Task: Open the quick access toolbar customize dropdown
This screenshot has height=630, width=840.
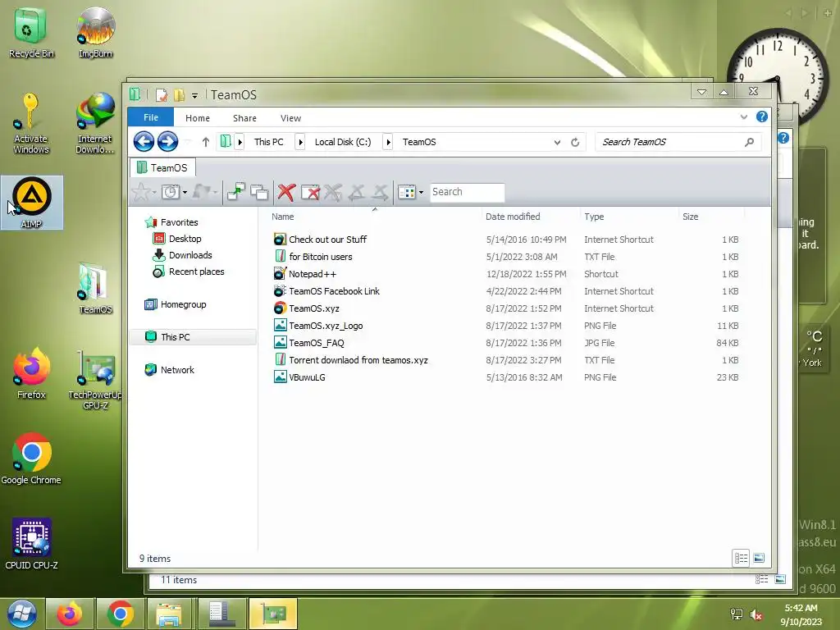Action: (x=195, y=95)
